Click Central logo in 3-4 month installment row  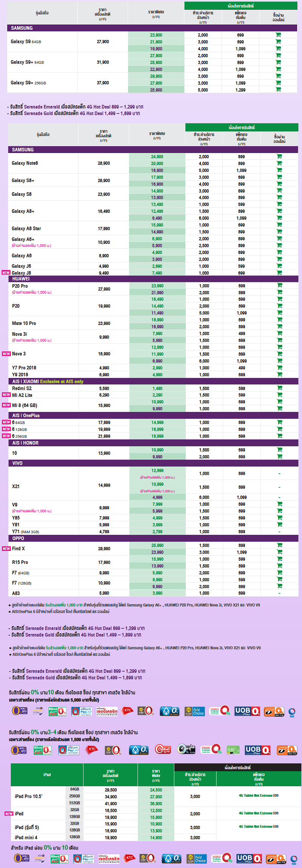click(x=163, y=750)
